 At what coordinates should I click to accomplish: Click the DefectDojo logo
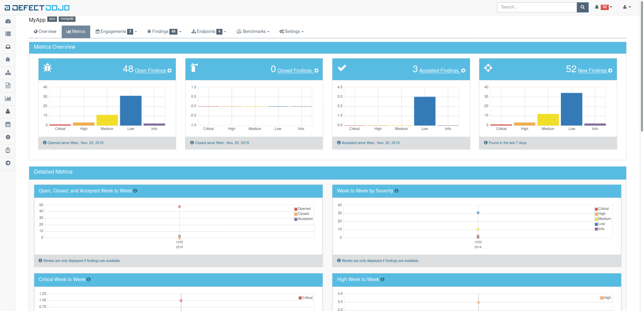[x=37, y=7]
